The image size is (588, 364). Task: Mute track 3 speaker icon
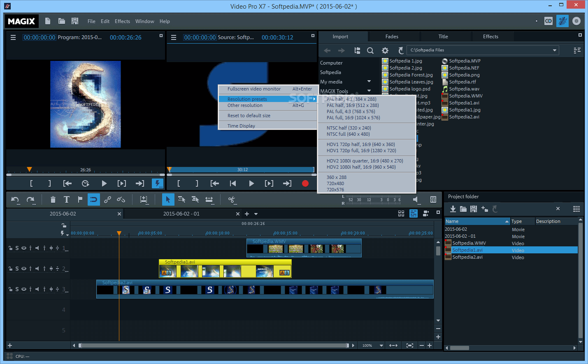coord(37,289)
